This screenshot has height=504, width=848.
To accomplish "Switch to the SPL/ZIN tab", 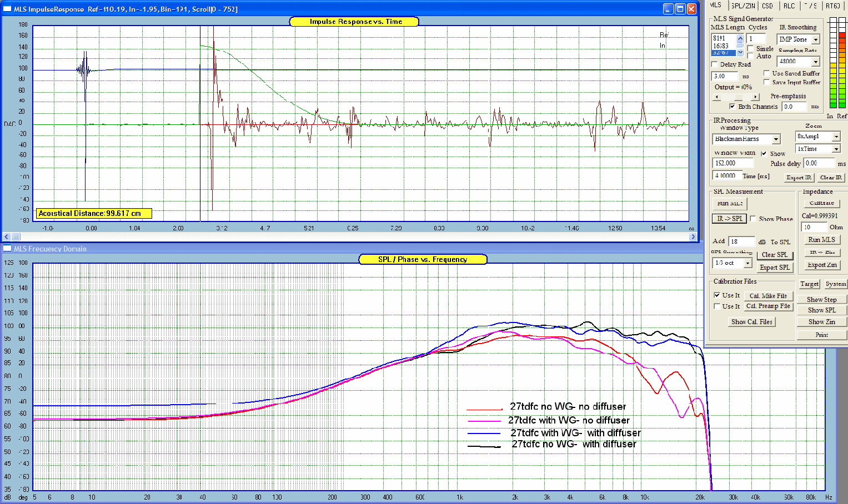I will [743, 6].
